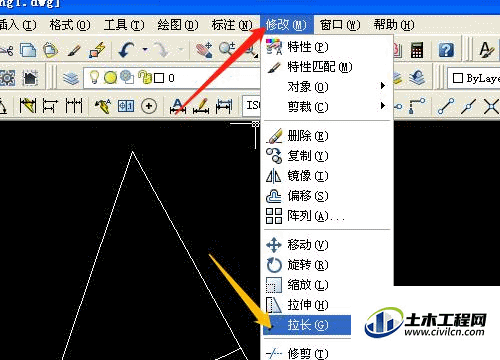
Task: Choose 修剪(T) from the Modify menu
Action: [307, 353]
